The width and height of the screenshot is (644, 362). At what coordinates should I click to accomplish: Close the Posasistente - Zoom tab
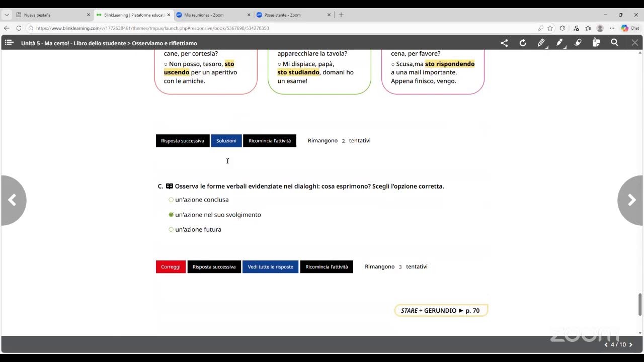(328, 15)
